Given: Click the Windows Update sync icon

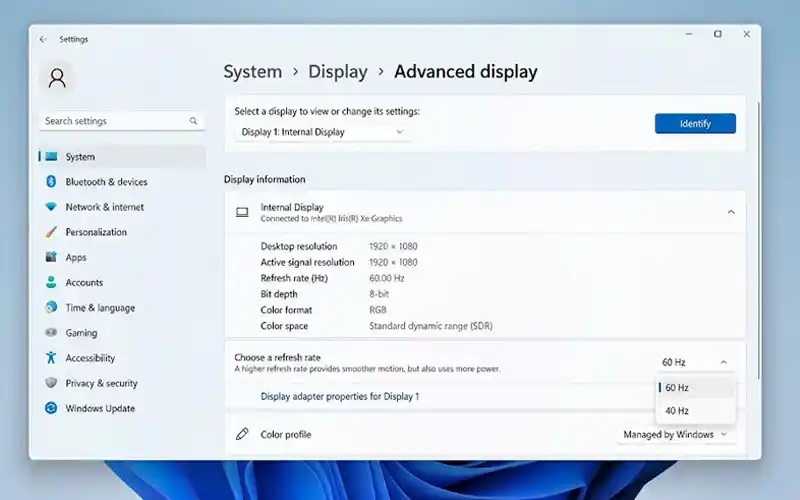Looking at the screenshot, I should pyautogui.click(x=51, y=408).
